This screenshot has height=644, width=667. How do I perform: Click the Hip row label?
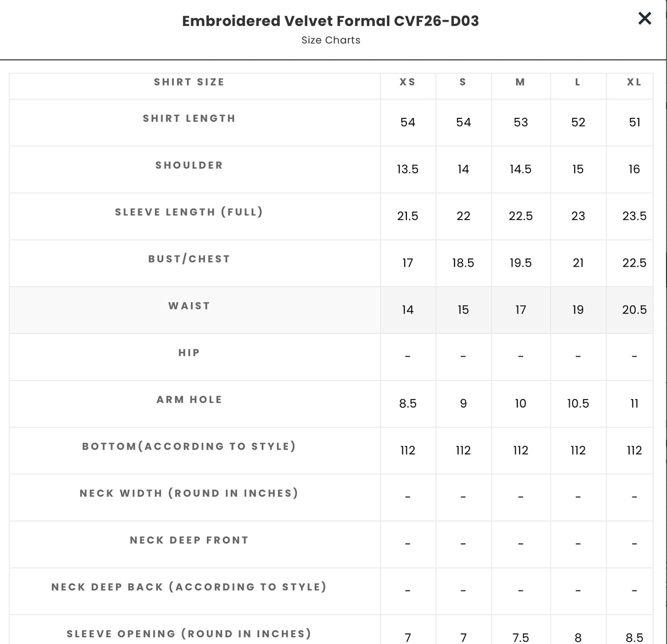[x=189, y=353]
